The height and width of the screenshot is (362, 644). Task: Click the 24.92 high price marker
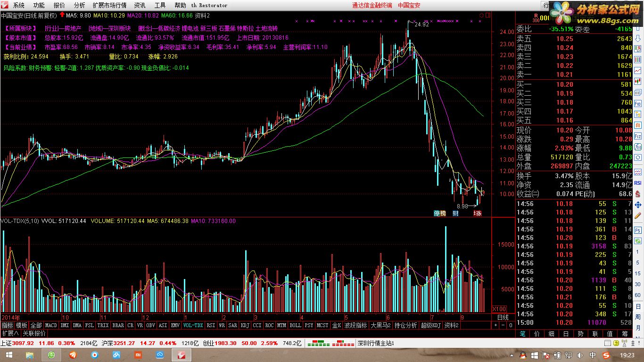click(421, 24)
